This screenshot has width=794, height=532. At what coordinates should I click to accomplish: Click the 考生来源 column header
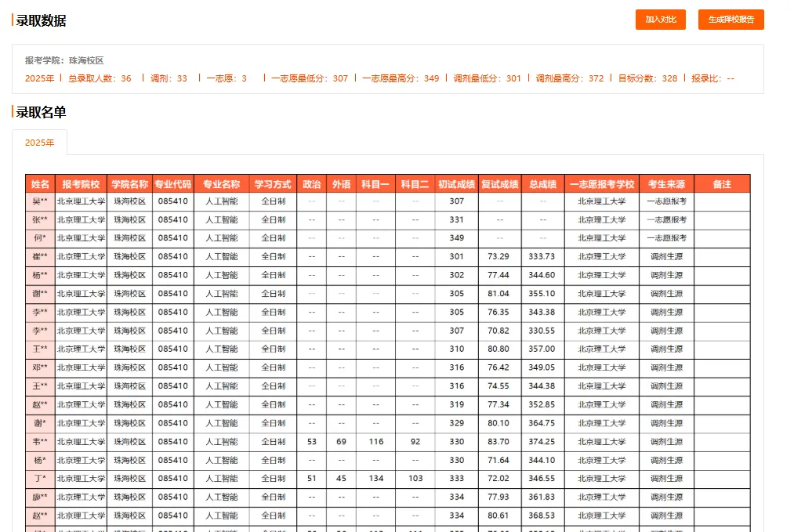point(666,184)
